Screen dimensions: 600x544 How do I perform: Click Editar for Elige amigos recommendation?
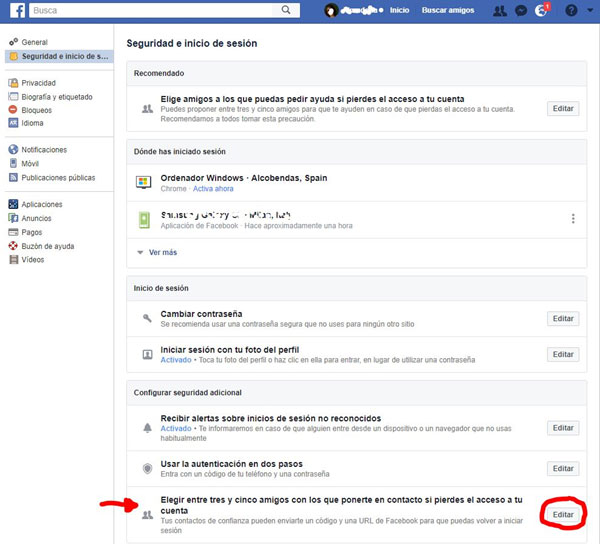(x=563, y=109)
